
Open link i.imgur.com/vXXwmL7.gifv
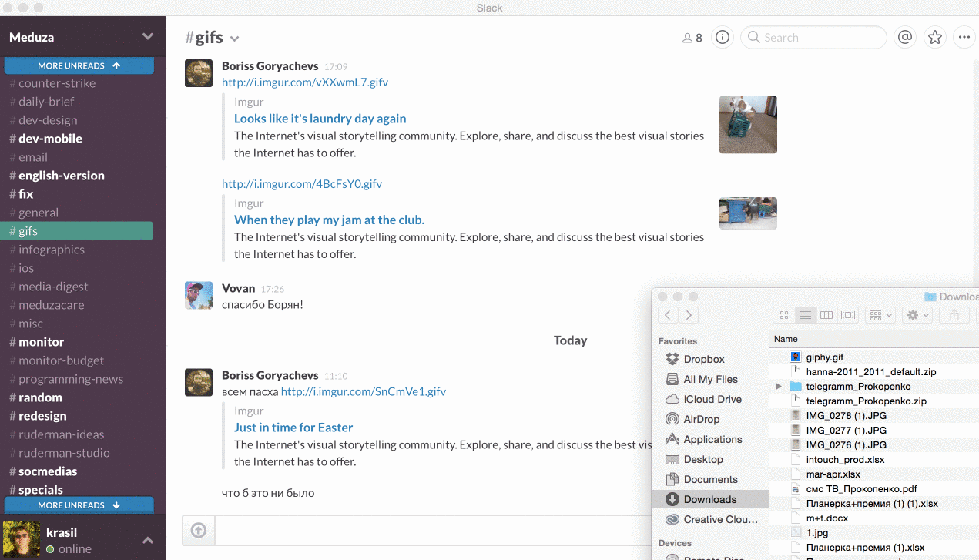tap(305, 82)
